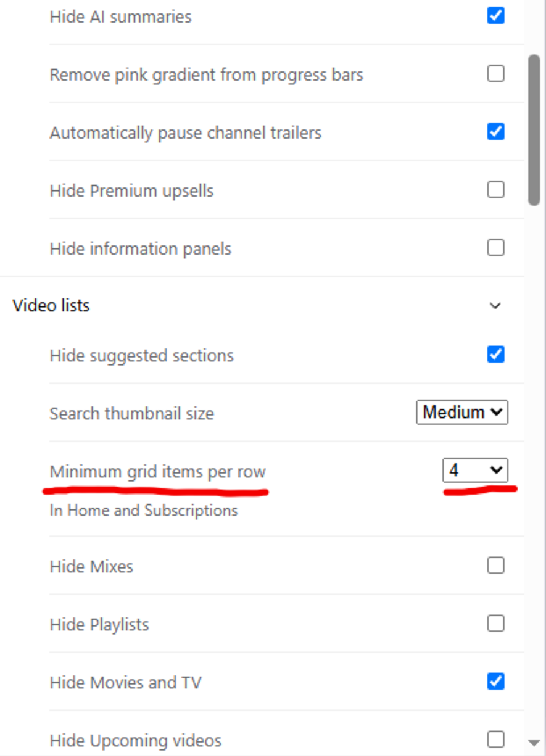546x756 pixels.
Task: Click the Hide Premium upsells label text
Action: [x=132, y=191]
